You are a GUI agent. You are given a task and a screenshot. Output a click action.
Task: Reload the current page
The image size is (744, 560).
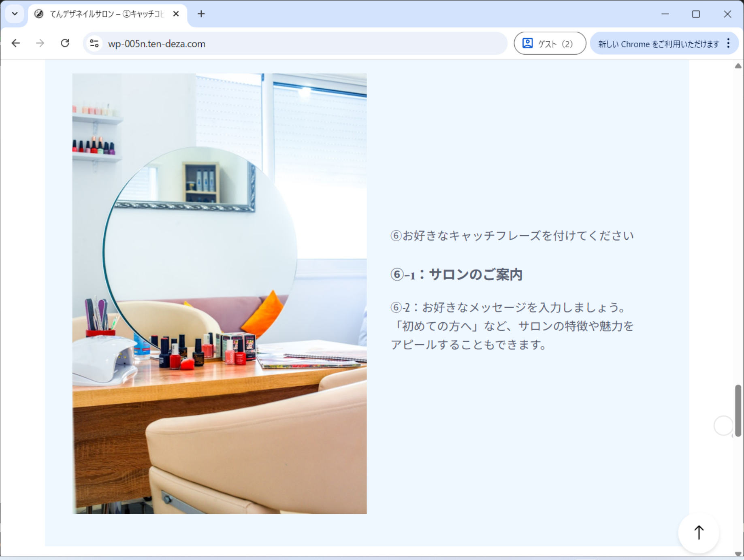(x=65, y=43)
